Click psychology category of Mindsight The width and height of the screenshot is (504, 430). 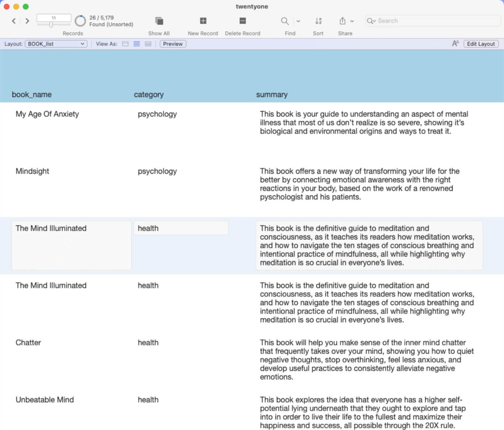(157, 171)
